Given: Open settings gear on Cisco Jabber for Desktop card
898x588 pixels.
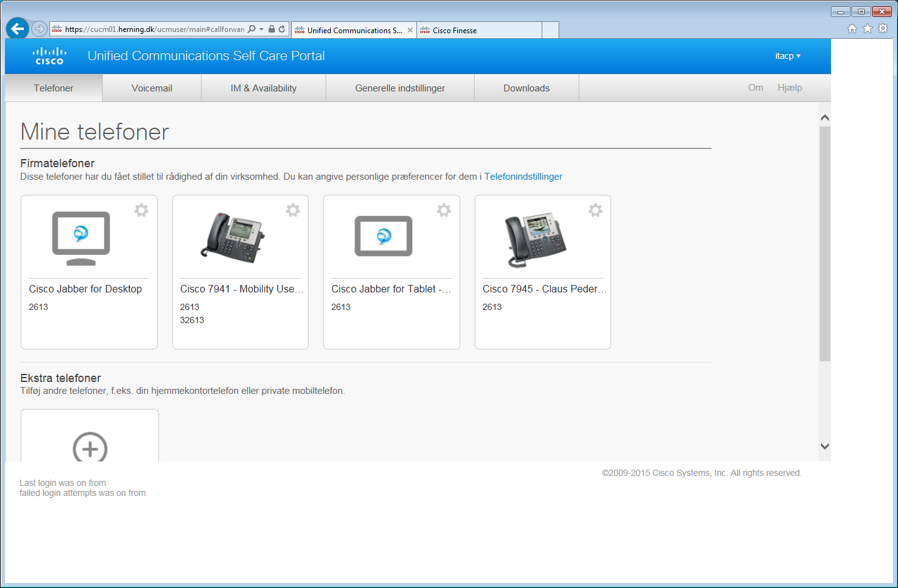Looking at the screenshot, I should tap(142, 210).
